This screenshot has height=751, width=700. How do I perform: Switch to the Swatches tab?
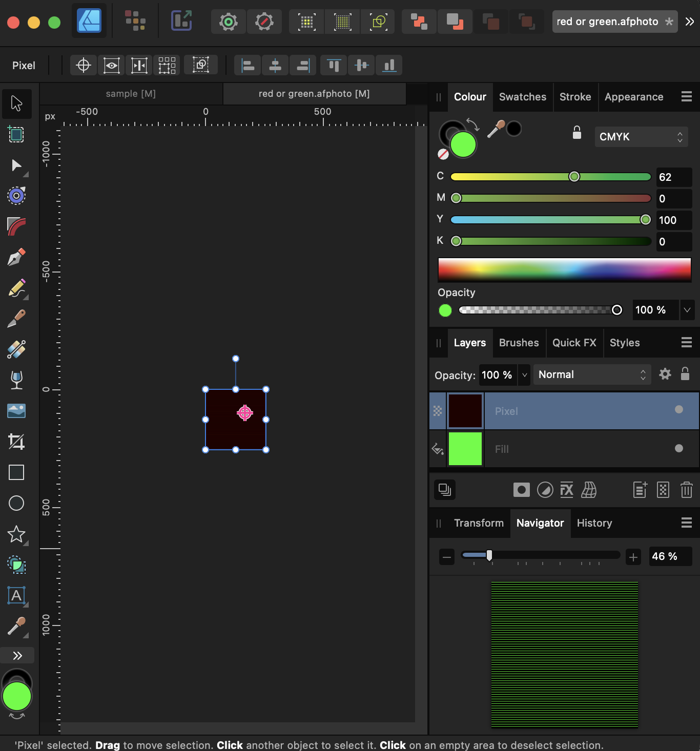click(522, 97)
